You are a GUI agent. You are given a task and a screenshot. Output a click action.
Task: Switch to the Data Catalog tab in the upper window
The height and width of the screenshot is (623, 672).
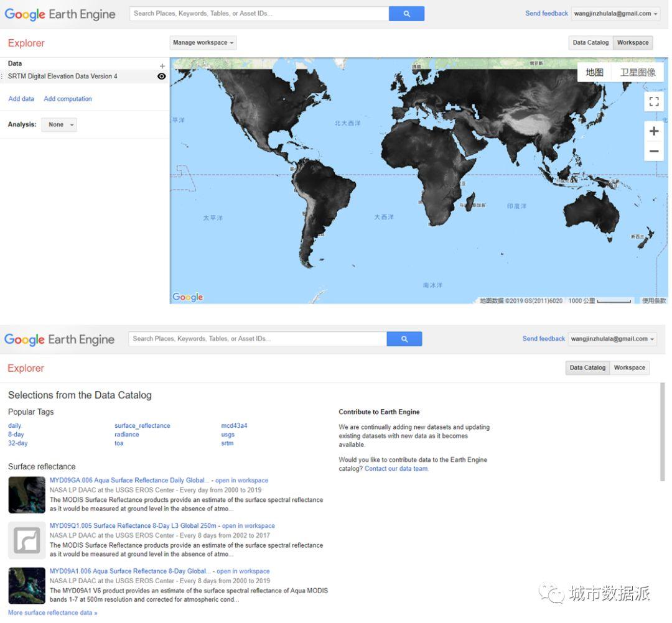[590, 42]
